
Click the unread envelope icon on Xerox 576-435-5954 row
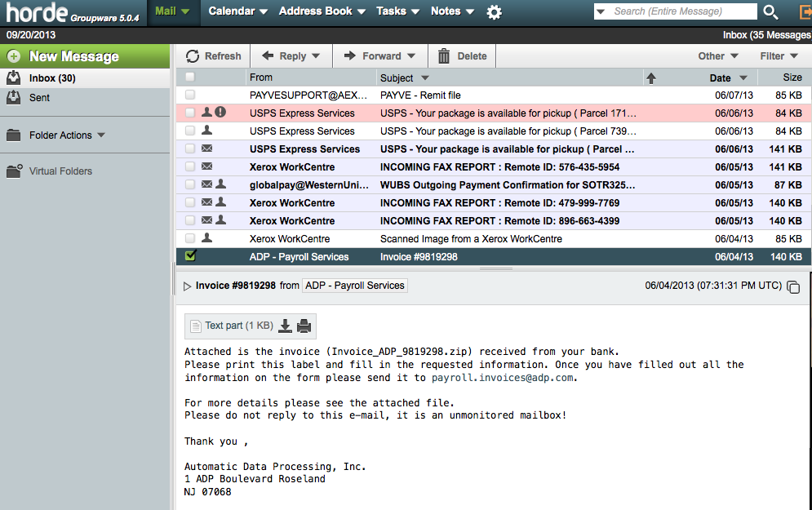pyautogui.click(x=206, y=166)
